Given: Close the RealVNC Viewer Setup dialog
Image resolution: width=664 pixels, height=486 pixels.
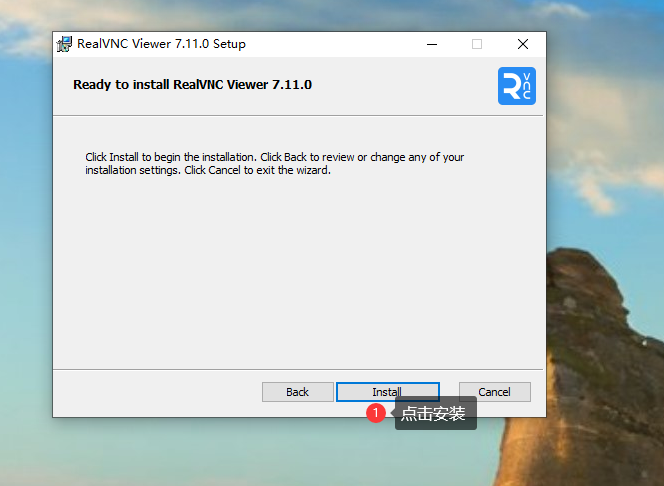Looking at the screenshot, I should [522, 44].
